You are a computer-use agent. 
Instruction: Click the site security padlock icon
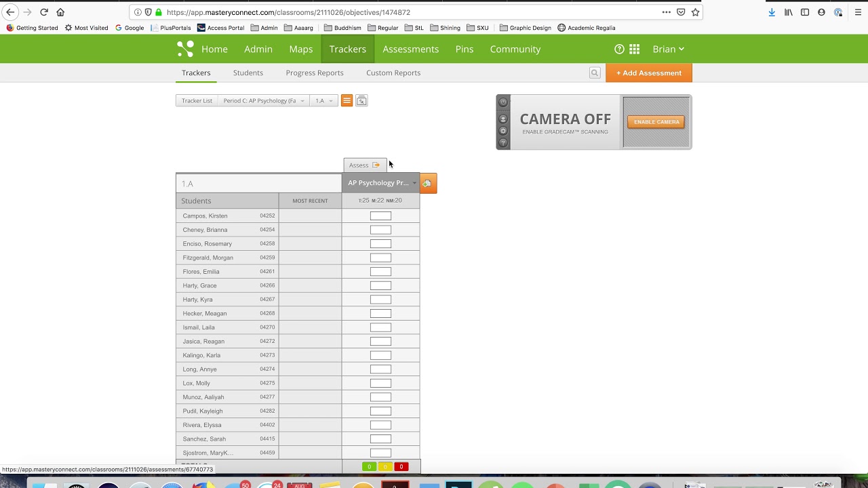pos(159,12)
